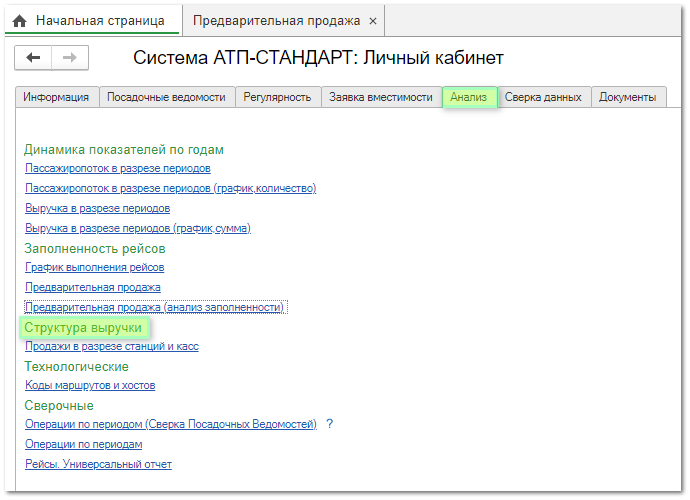This screenshot has height=500, width=690.
Task: Click the question mark help icon
Action: pyautogui.click(x=329, y=424)
